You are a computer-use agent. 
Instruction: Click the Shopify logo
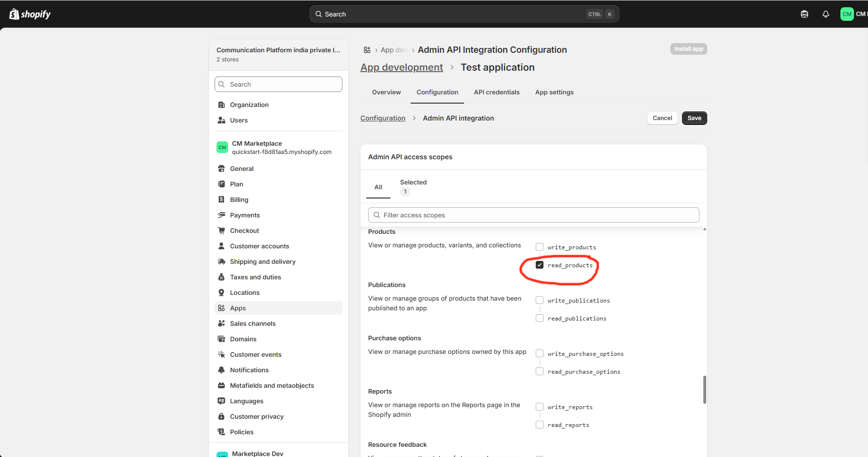pyautogui.click(x=30, y=14)
